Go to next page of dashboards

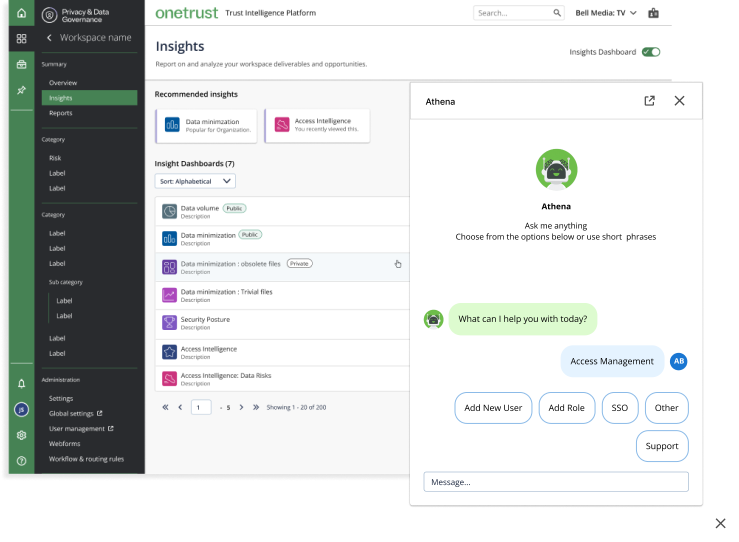point(241,407)
